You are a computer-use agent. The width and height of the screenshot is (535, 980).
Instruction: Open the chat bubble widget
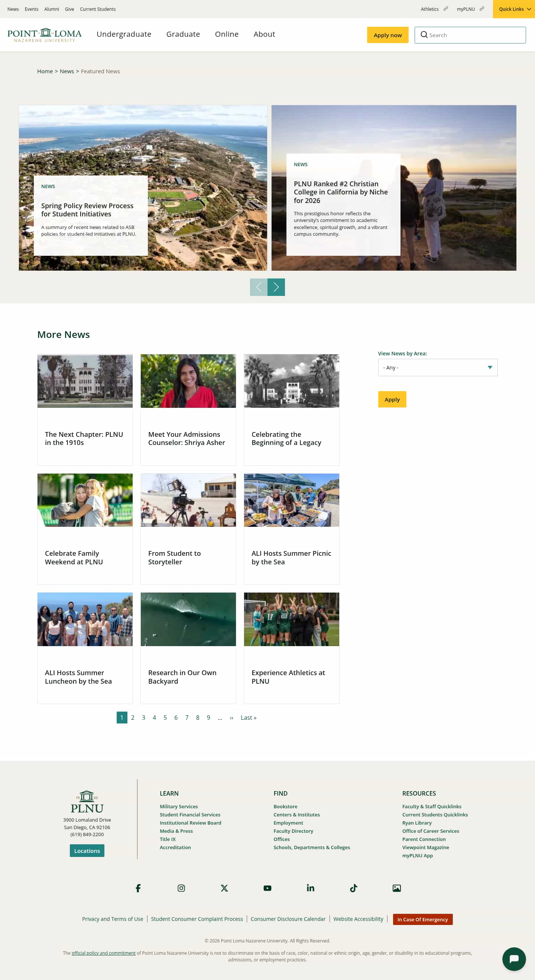click(514, 959)
